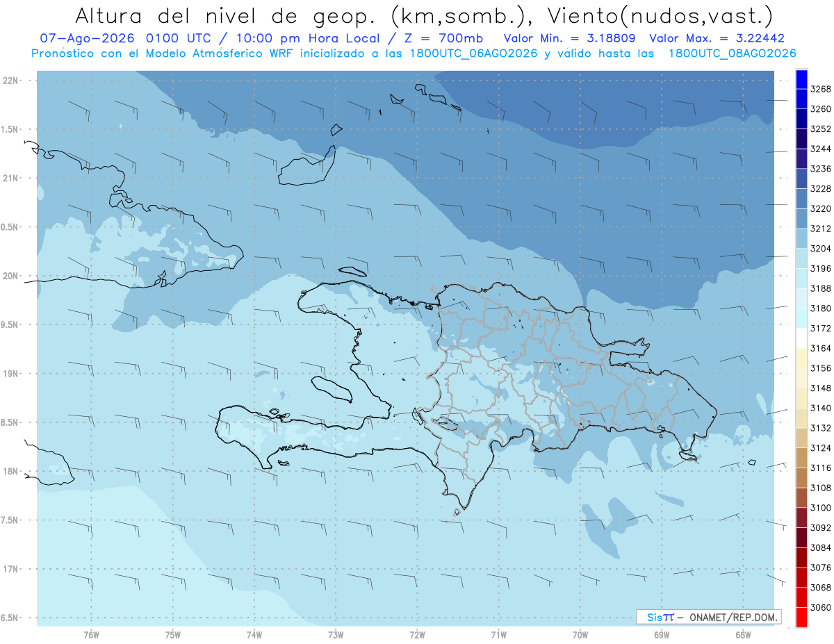The width and height of the screenshot is (834, 644).
Task: Click the legend value '3204'
Action: (x=821, y=248)
